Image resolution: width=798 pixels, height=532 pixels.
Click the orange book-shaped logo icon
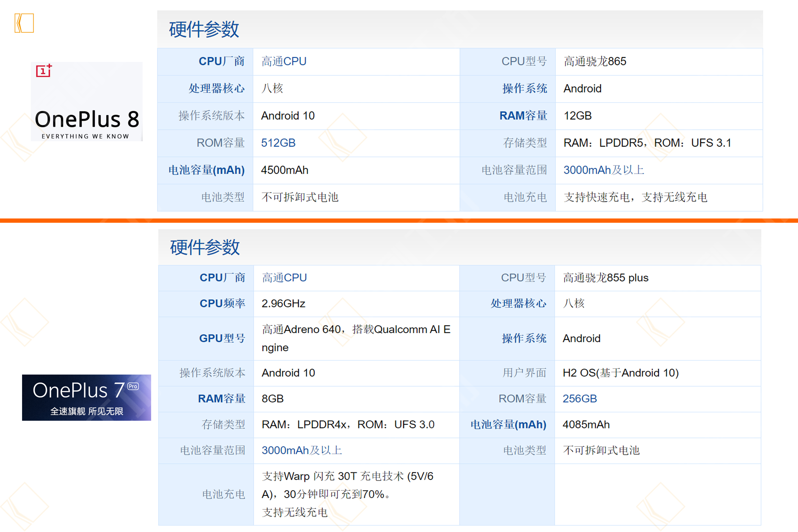point(24,23)
